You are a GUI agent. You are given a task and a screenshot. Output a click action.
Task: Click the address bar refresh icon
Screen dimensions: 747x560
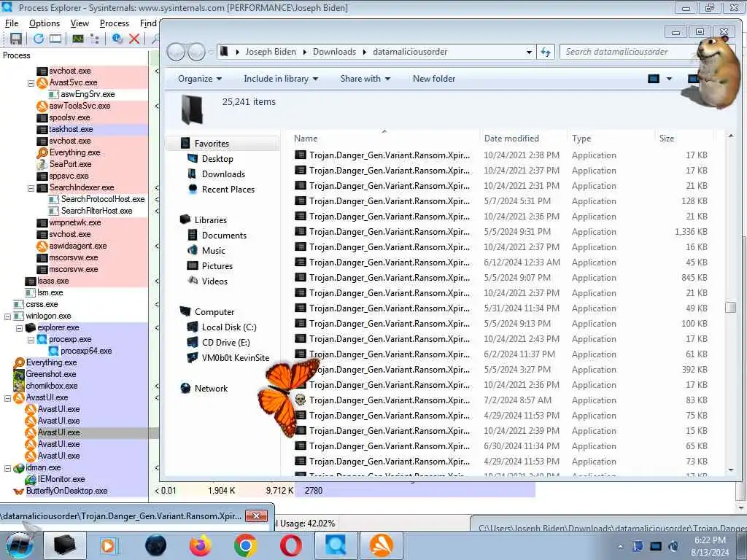click(x=546, y=52)
